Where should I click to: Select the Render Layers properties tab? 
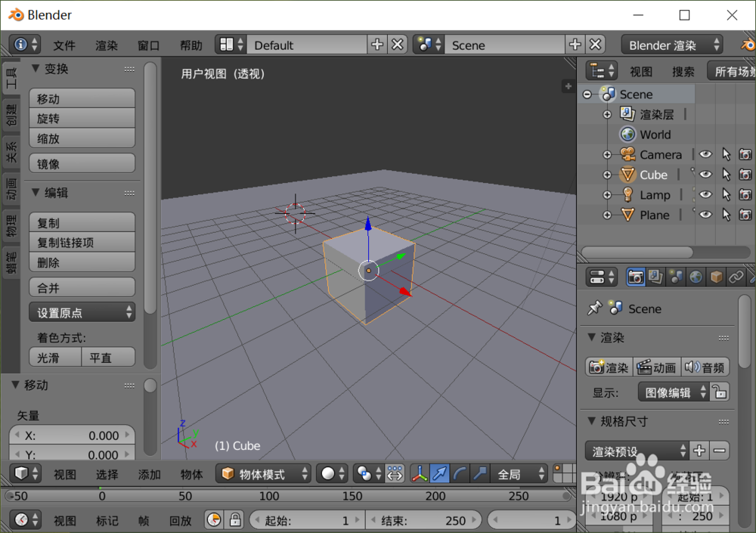click(x=655, y=277)
